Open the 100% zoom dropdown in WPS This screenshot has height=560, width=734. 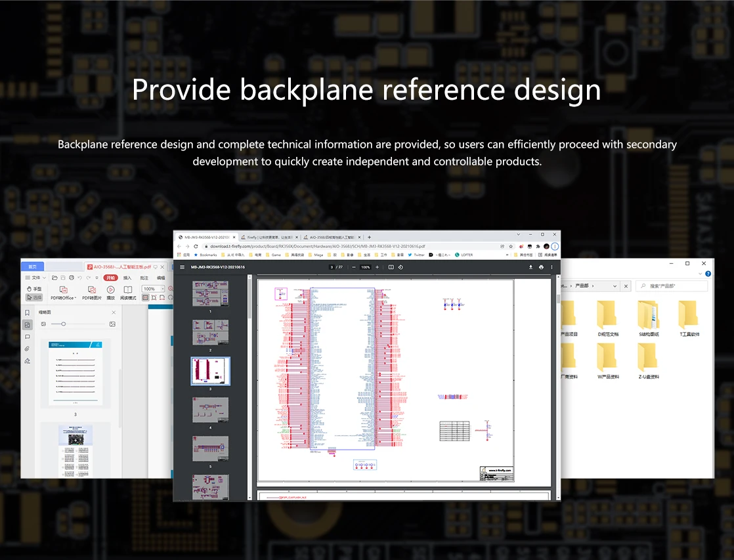click(163, 289)
